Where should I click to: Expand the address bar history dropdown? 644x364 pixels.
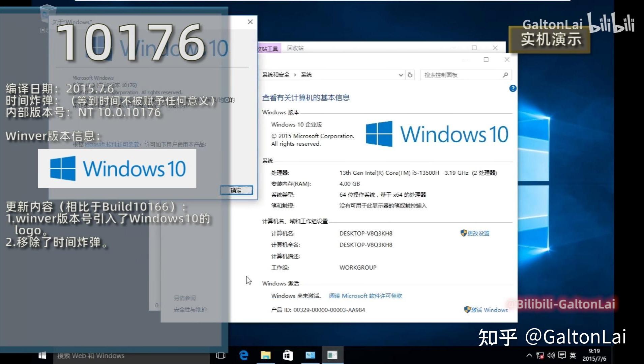(x=401, y=75)
